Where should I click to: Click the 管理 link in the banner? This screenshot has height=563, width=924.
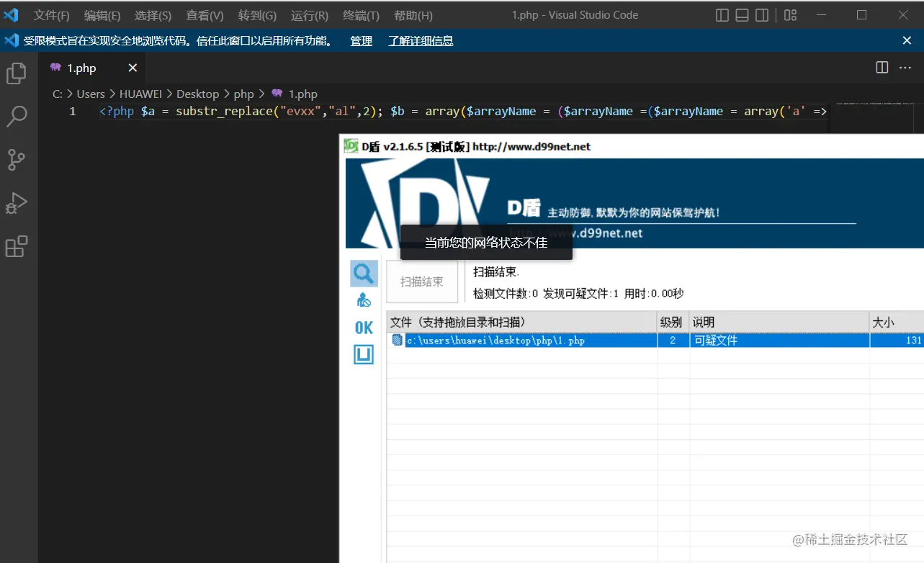point(360,41)
